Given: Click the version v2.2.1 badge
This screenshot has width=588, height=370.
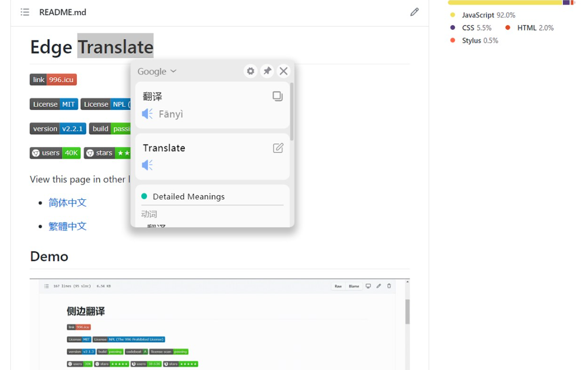Looking at the screenshot, I should click(x=58, y=129).
